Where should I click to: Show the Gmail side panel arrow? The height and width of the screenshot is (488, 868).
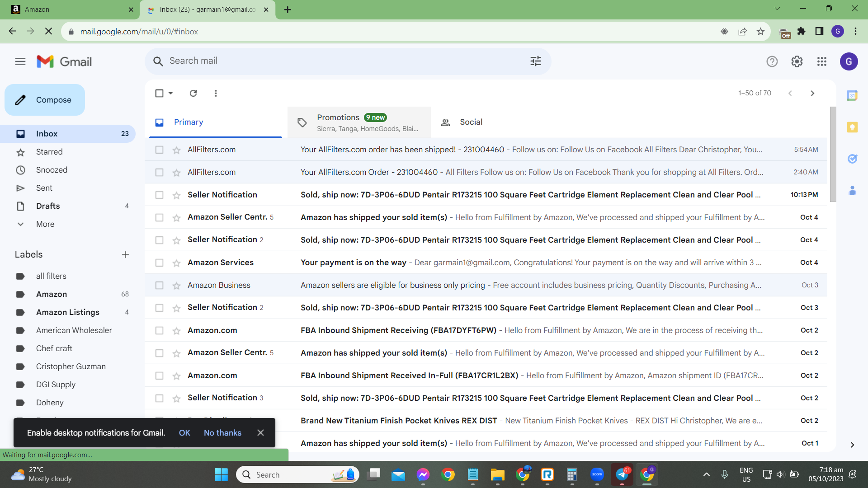point(852,445)
